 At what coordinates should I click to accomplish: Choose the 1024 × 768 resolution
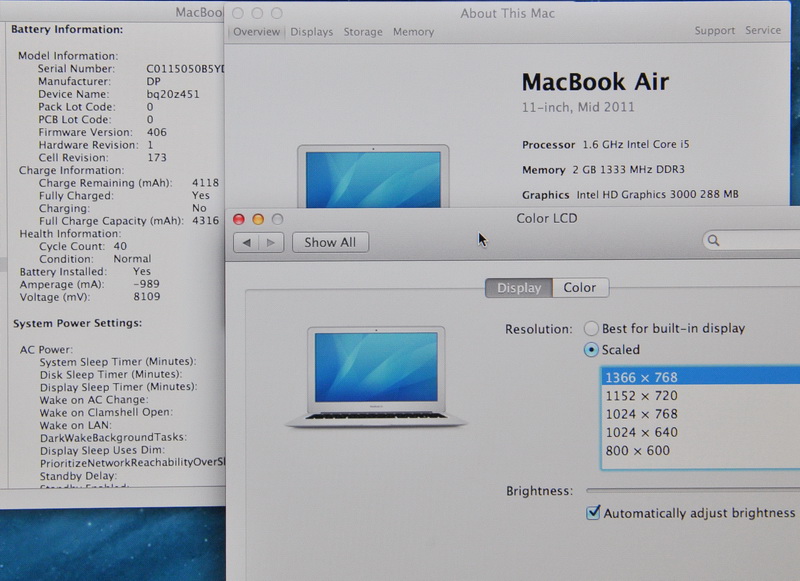pyautogui.click(x=701, y=414)
